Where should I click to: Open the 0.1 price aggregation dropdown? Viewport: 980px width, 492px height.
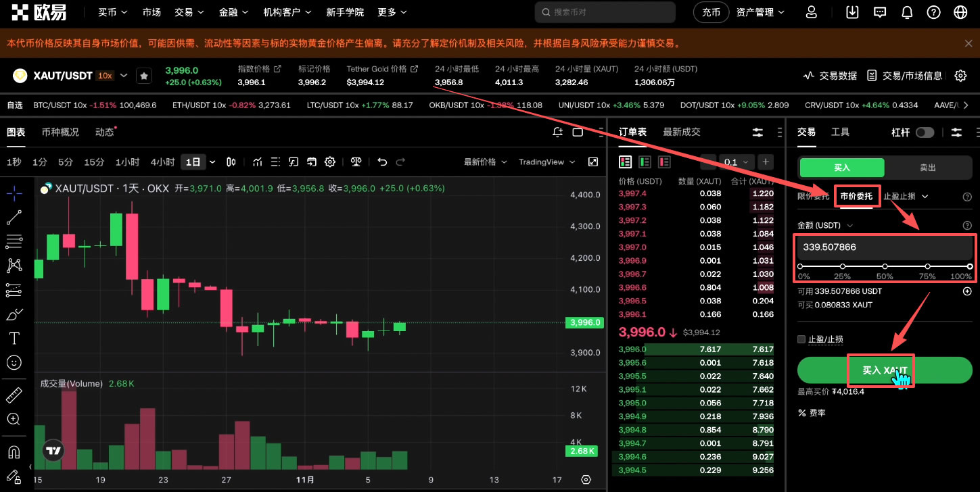pos(736,162)
